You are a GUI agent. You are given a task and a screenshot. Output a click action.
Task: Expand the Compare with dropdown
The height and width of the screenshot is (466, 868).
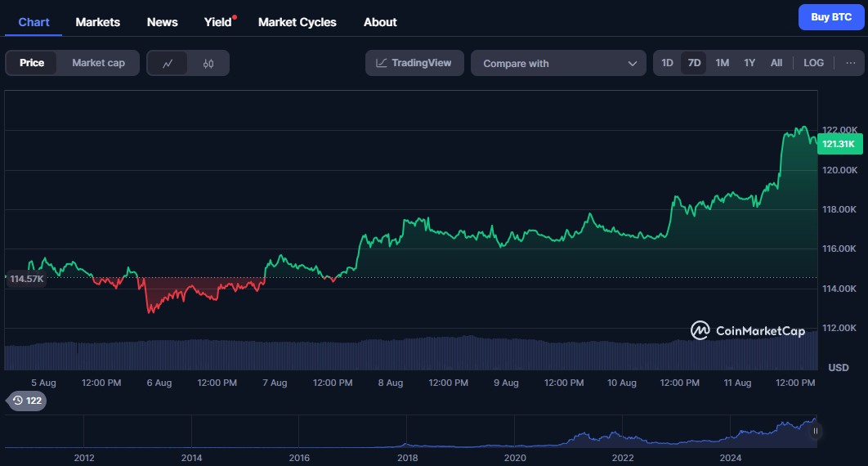[x=558, y=63]
